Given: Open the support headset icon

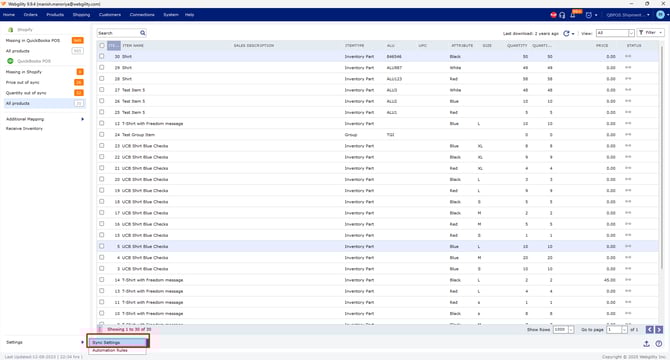Looking at the screenshot, I should (x=562, y=15).
